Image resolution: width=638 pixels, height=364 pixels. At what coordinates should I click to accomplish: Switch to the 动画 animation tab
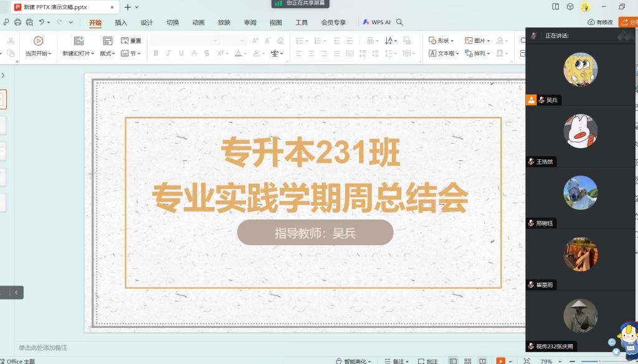pos(198,22)
